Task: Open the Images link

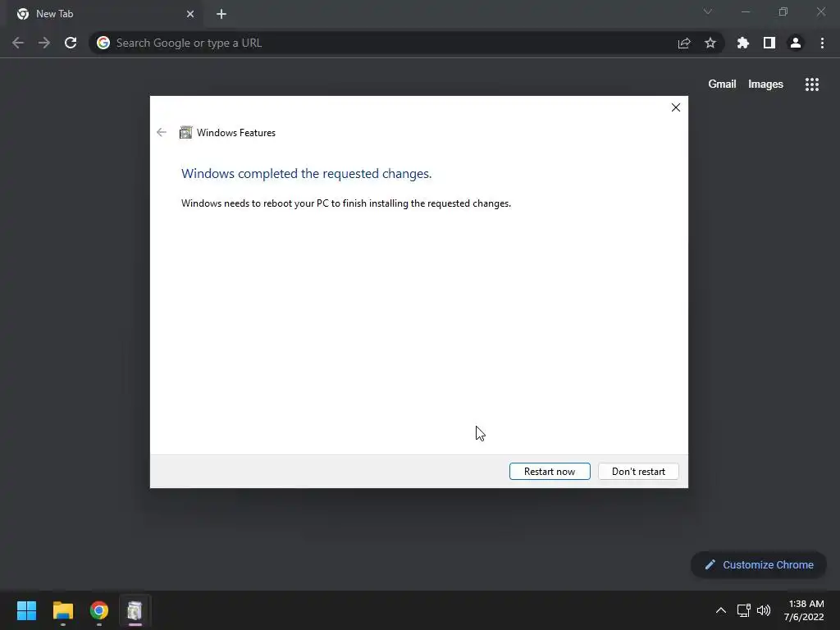Action: click(x=765, y=84)
